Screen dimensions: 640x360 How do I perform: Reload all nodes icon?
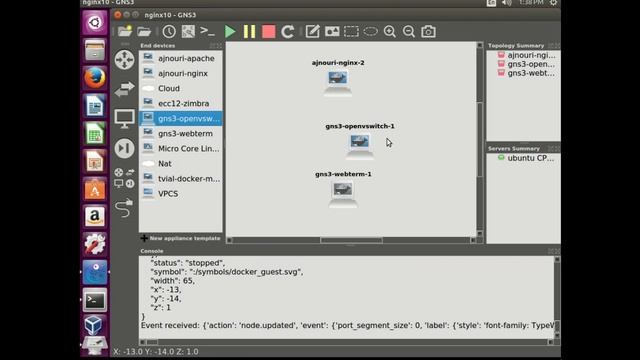288,31
